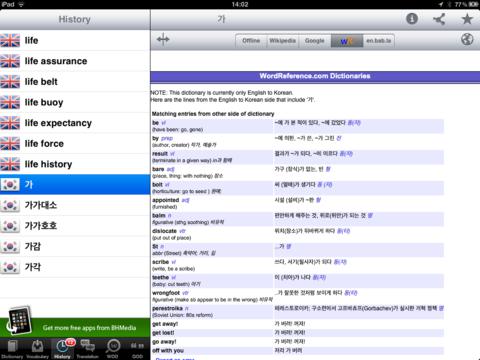Tap the expand arrows fullscreen icon
Screen dimensions: 480x360
coord(163,40)
